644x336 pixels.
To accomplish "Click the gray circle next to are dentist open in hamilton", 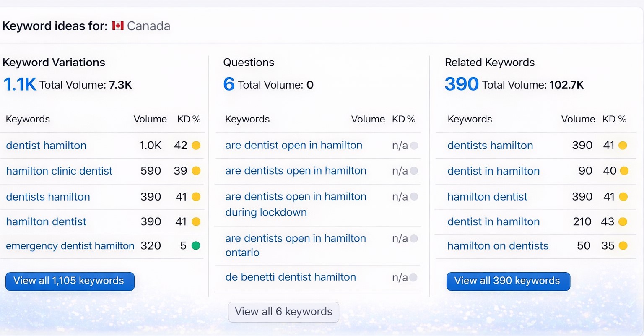I will point(414,146).
